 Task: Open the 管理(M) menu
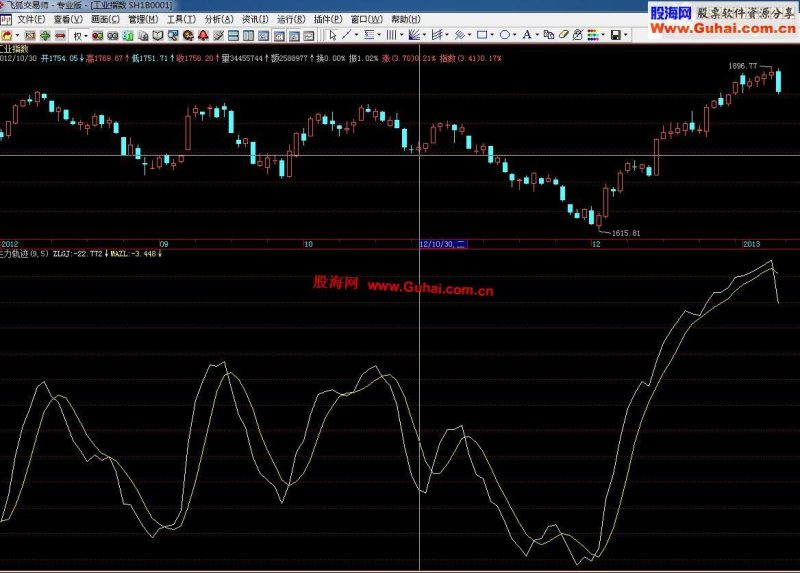pyautogui.click(x=143, y=19)
